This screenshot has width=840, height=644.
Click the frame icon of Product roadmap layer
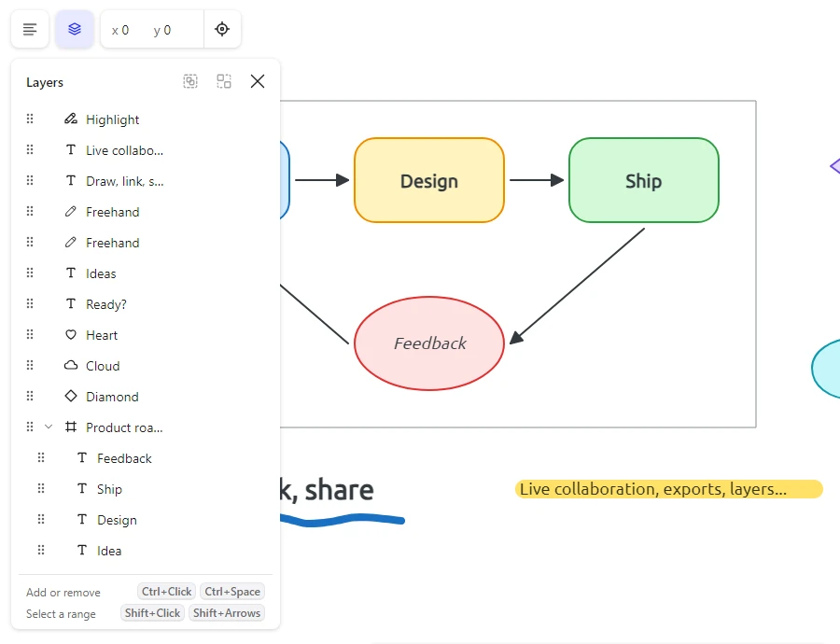[x=71, y=427]
